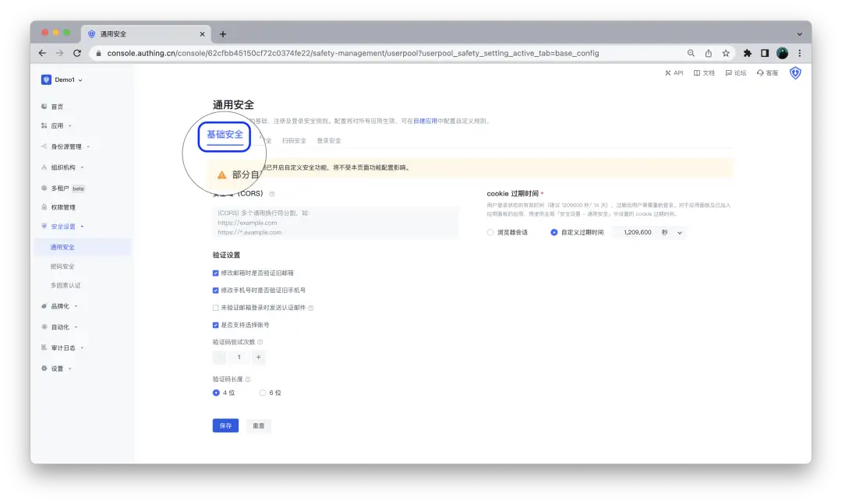Expand 自动化 in sidebar
The width and height of the screenshot is (842, 504).
(x=59, y=327)
